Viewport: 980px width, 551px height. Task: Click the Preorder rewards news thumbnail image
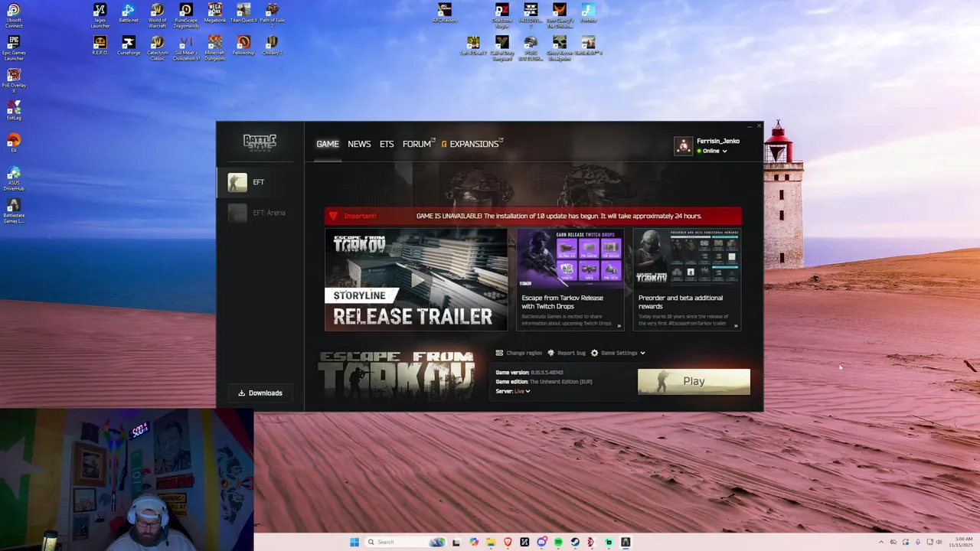pyautogui.click(x=687, y=259)
